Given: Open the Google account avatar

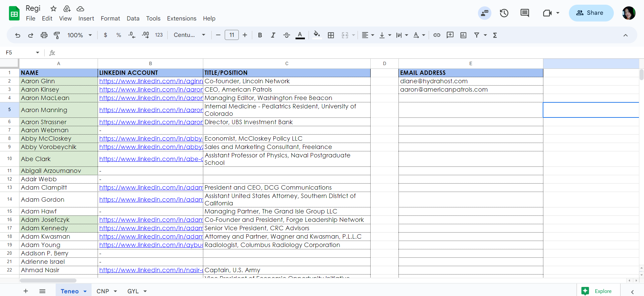Looking at the screenshot, I should [x=629, y=13].
